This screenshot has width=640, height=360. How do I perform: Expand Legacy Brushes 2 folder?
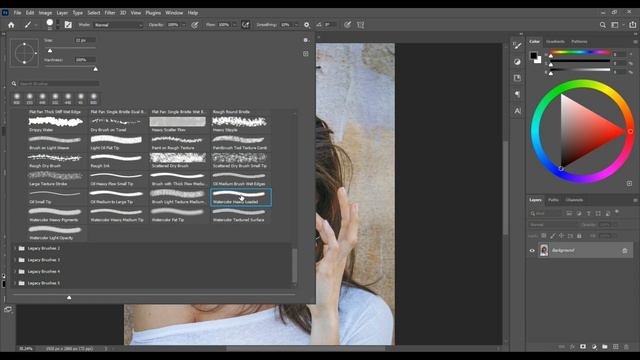pos(15,248)
